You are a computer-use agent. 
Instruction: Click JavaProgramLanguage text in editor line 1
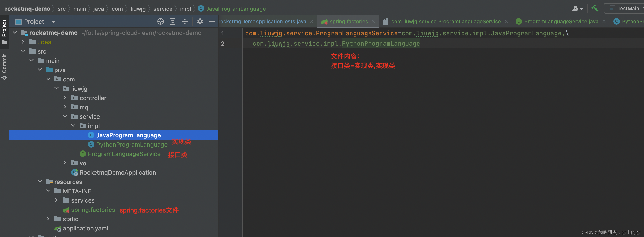click(x=526, y=33)
